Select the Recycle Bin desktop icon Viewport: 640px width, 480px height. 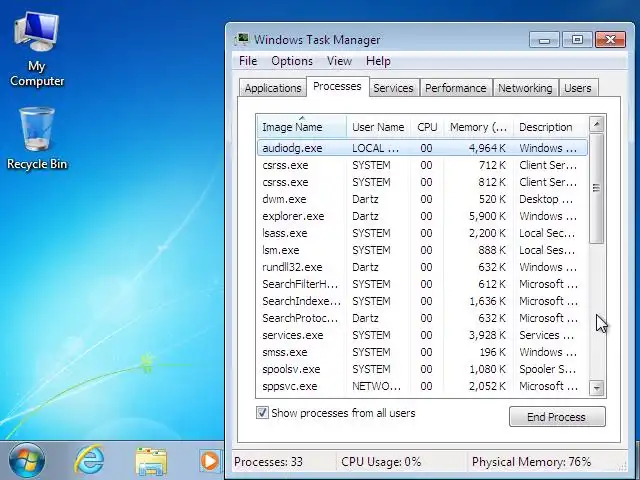coord(37,138)
